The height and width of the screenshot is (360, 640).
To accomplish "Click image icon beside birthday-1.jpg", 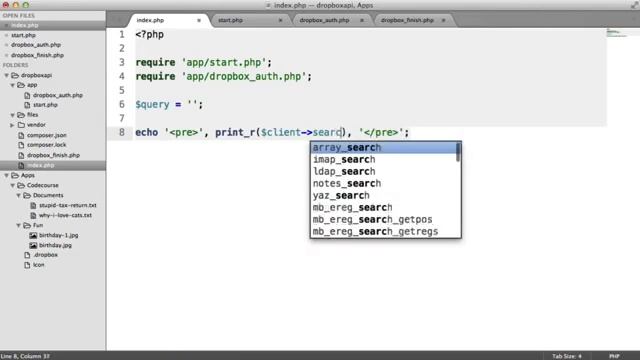I will pyautogui.click(x=33, y=236).
